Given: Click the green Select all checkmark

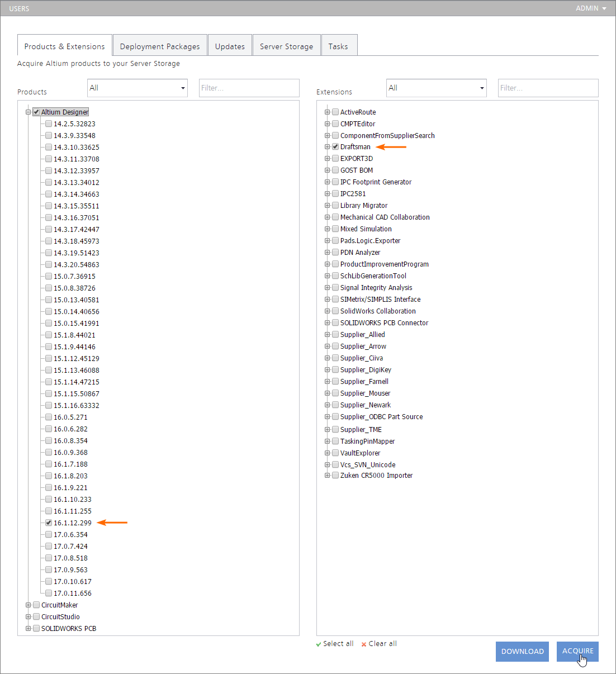Looking at the screenshot, I should (x=319, y=644).
